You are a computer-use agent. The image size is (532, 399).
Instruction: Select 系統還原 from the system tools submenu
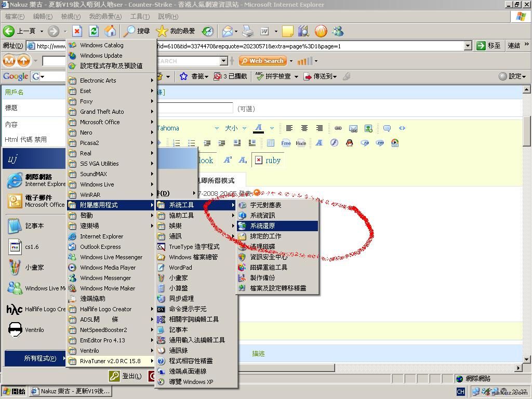pos(277,226)
